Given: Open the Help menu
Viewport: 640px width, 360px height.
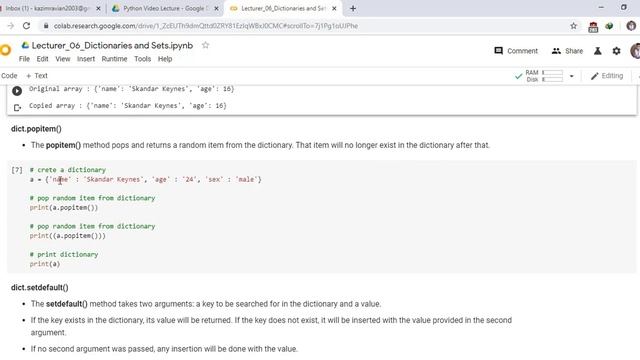Looking at the screenshot, I should click(x=165, y=59).
